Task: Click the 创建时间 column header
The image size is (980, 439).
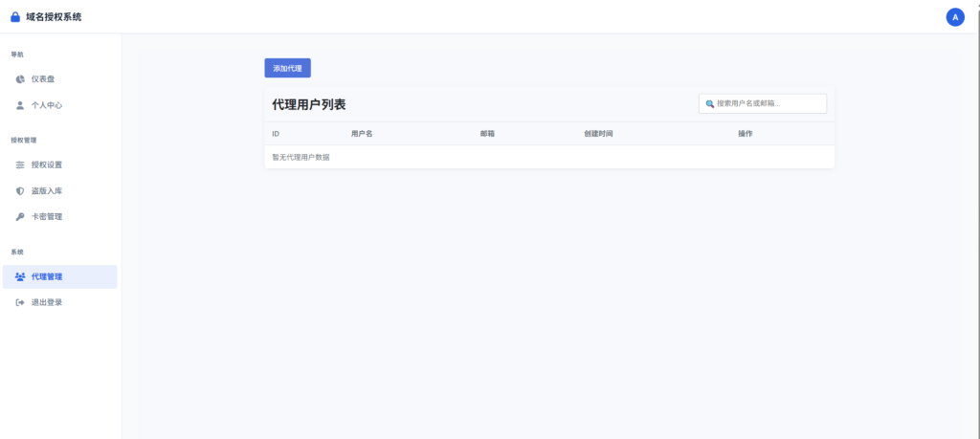Action: coord(598,134)
